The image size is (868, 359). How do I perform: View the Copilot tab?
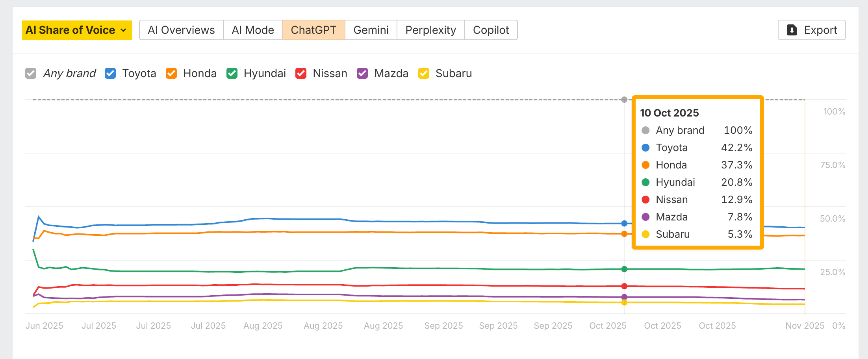pos(491,30)
